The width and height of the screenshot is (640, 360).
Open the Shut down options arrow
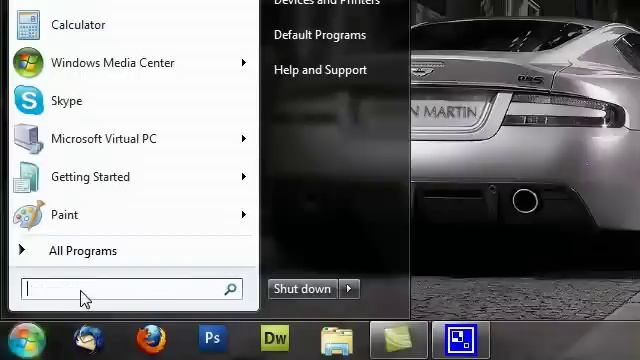point(349,289)
